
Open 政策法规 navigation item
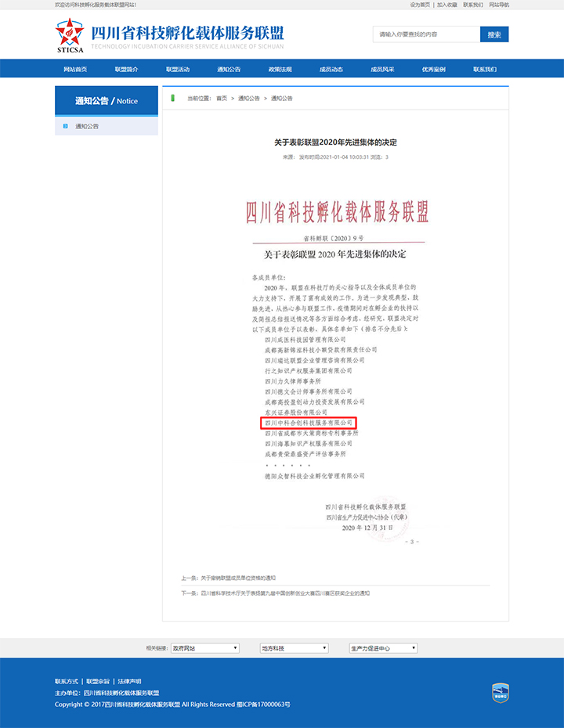coord(280,69)
